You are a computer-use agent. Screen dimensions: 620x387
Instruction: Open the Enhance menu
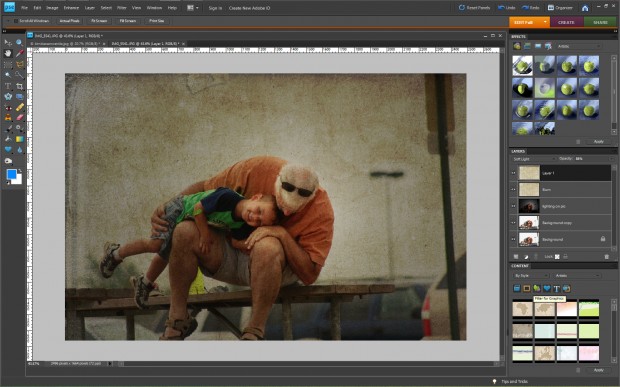71,8
